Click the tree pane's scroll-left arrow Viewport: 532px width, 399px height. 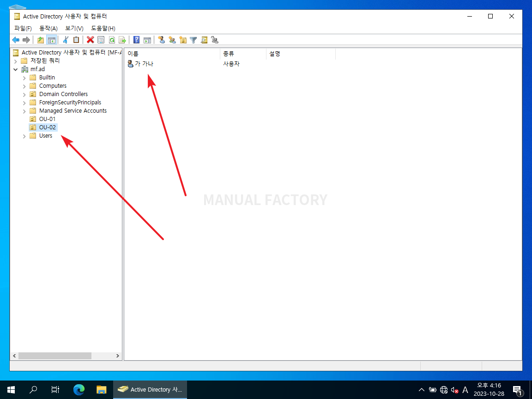(x=14, y=356)
